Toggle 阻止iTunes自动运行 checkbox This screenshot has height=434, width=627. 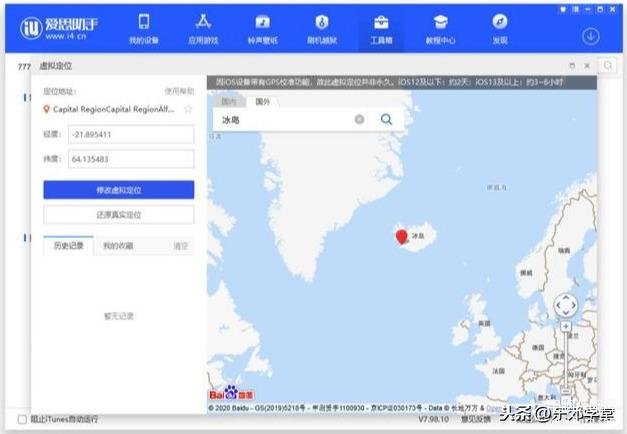(x=22, y=419)
